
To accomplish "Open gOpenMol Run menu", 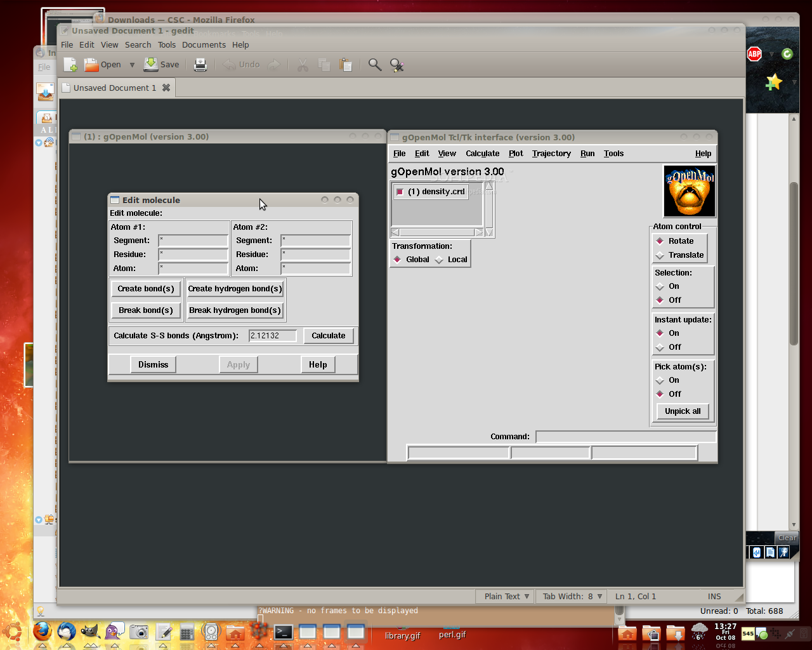I will click(x=587, y=154).
